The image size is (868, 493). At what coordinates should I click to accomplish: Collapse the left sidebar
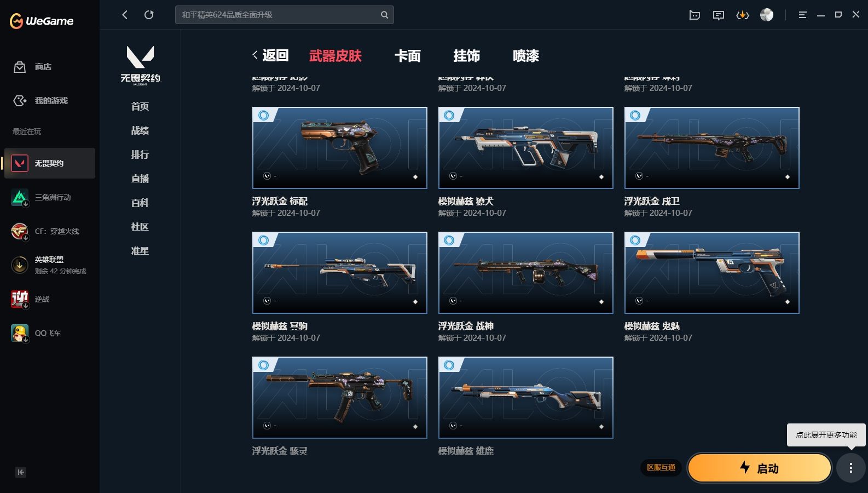[21, 472]
